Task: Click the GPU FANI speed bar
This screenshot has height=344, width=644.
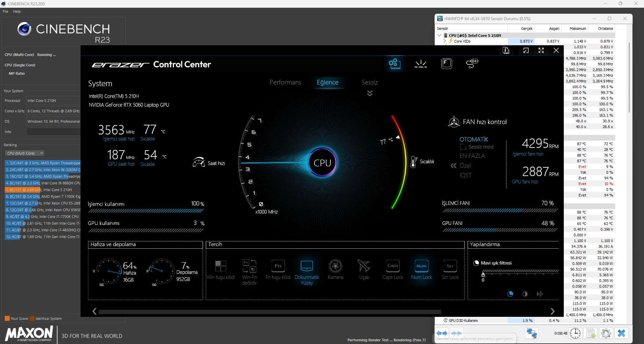Action: [500, 230]
